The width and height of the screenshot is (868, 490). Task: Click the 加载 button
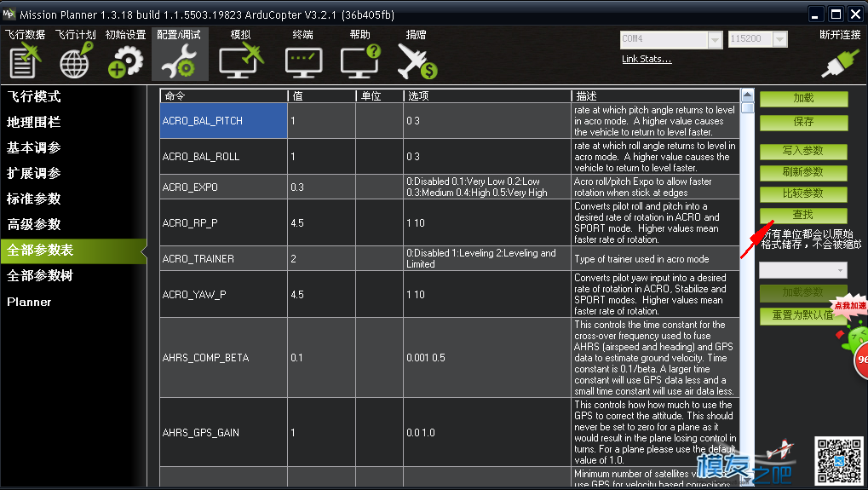point(803,99)
